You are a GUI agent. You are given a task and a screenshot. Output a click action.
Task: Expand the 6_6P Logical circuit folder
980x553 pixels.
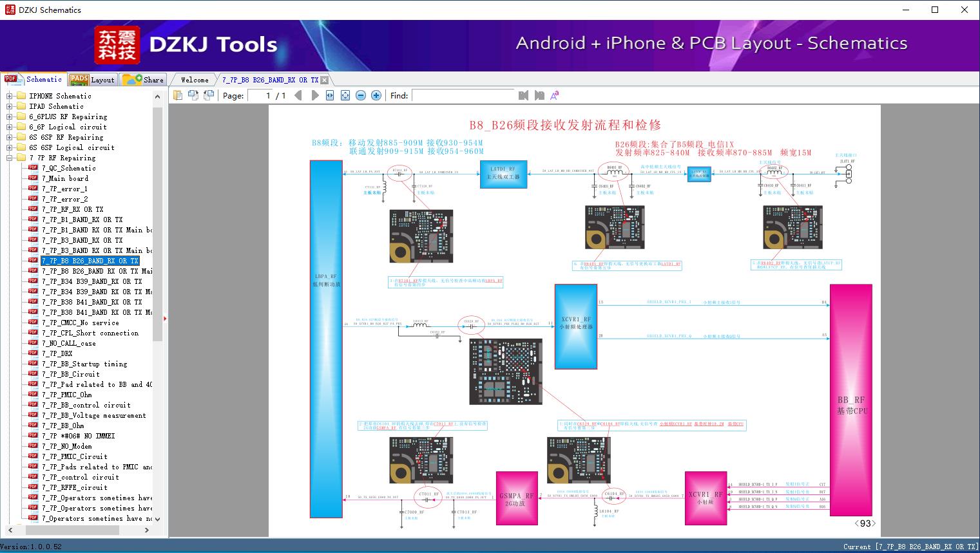point(10,127)
